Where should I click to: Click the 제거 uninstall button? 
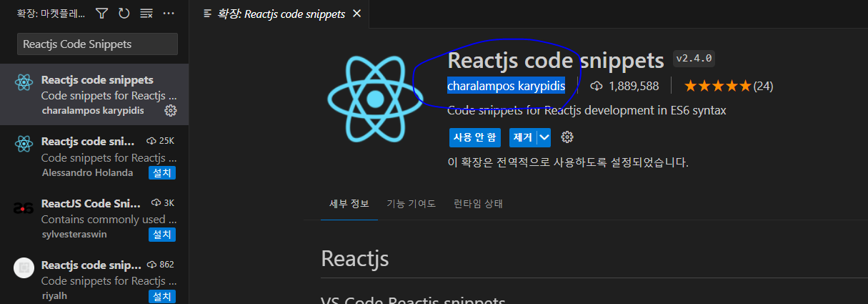(x=522, y=137)
